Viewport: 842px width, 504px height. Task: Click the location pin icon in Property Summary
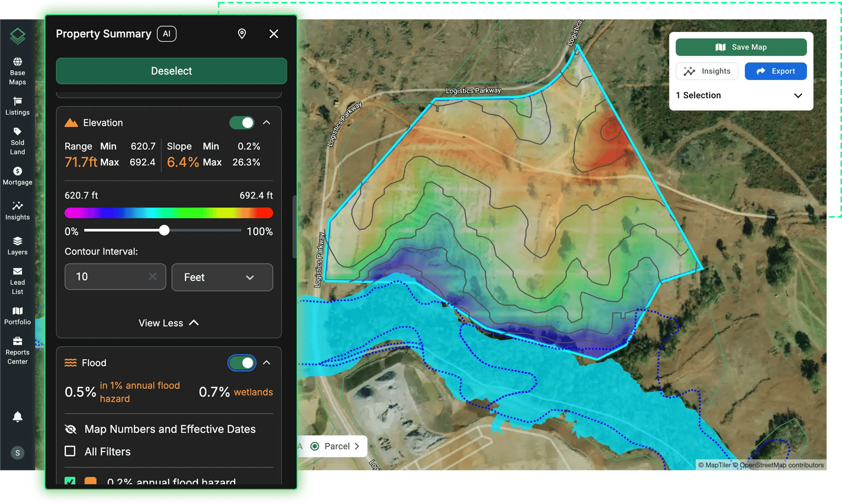point(242,34)
